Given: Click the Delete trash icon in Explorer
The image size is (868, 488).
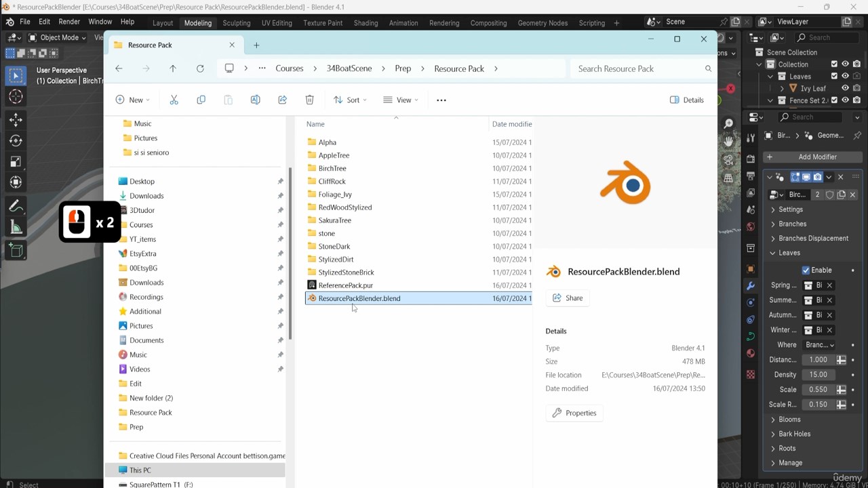Looking at the screenshot, I should click(x=309, y=100).
